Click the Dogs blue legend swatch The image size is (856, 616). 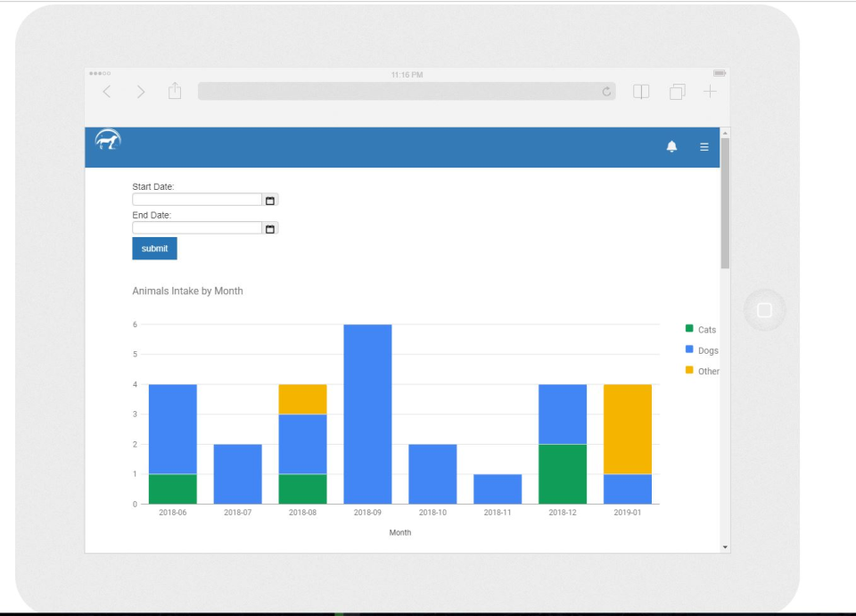click(x=689, y=349)
